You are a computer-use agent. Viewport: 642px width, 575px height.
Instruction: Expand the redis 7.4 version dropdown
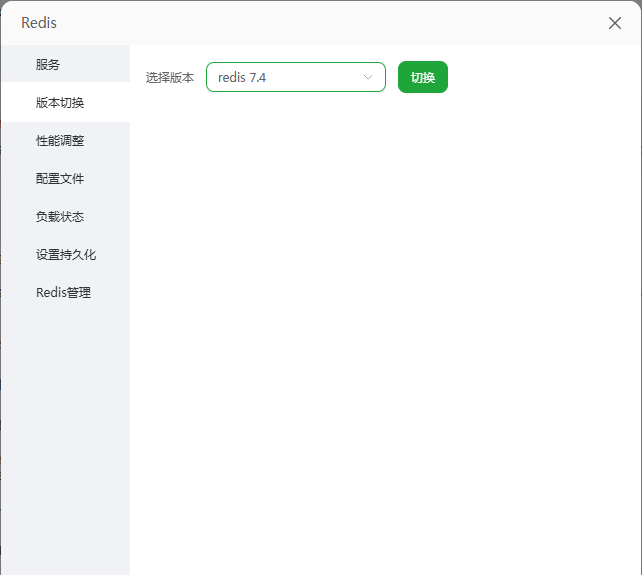pyautogui.click(x=296, y=77)
